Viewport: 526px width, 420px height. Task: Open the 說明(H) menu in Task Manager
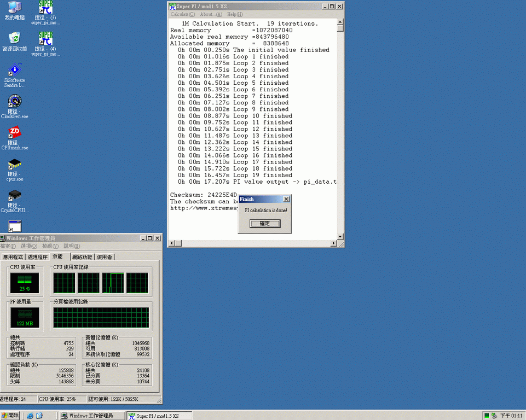72,246
